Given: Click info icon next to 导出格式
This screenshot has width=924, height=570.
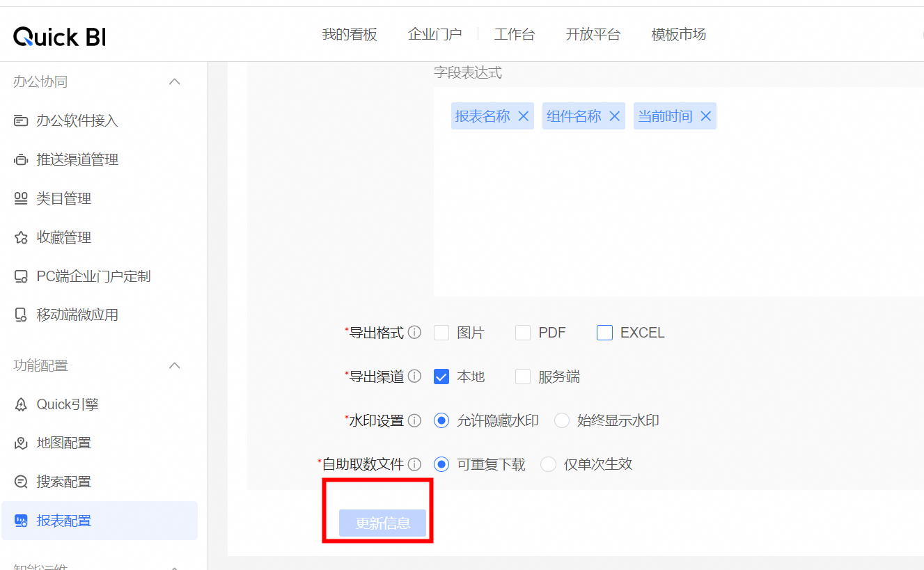Looking at the screenshot, I should [414, 333].
